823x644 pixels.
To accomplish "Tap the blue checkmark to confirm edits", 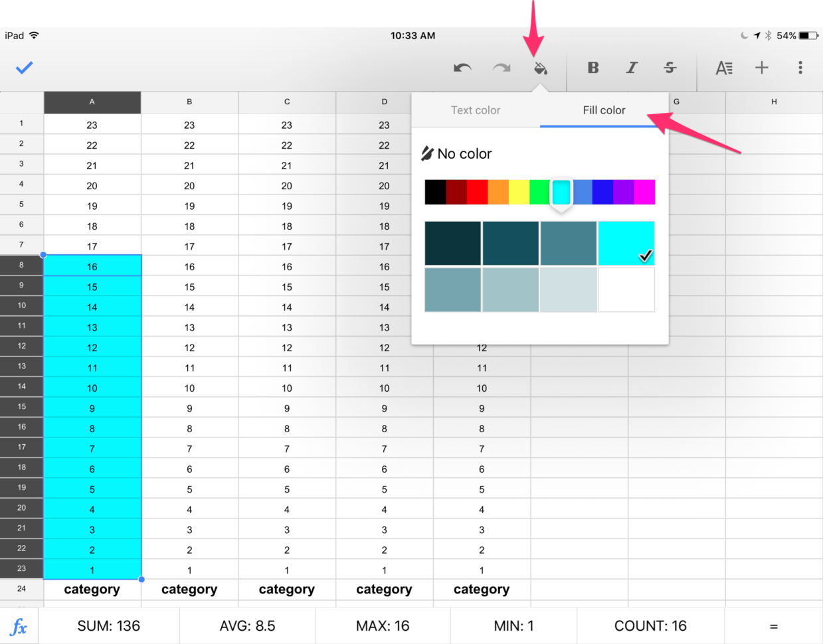I will 25,67.
